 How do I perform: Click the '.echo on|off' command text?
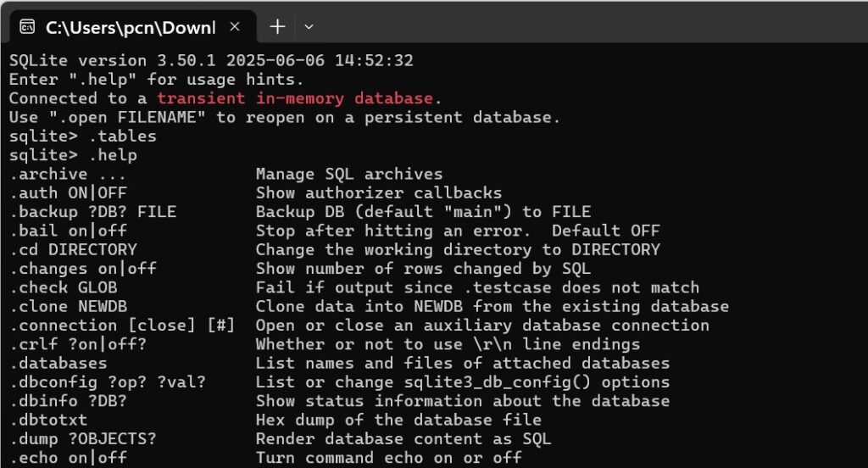(x=68, y=458)
